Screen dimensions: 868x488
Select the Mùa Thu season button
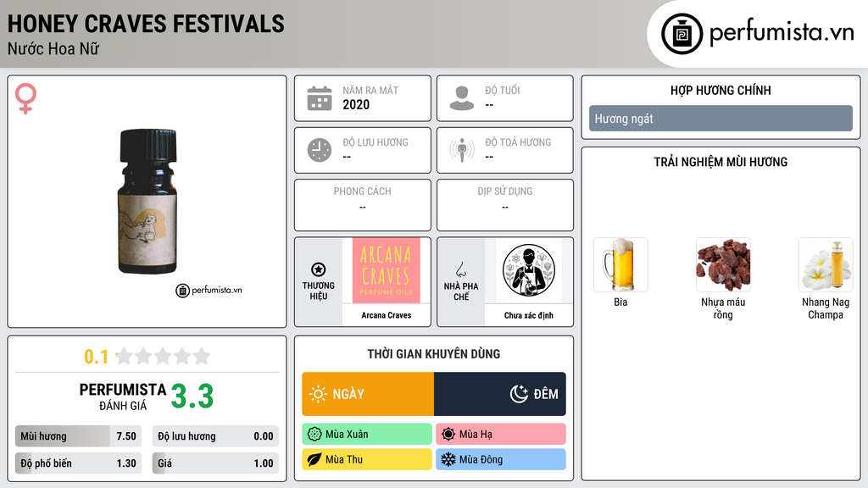pos(367,459)
